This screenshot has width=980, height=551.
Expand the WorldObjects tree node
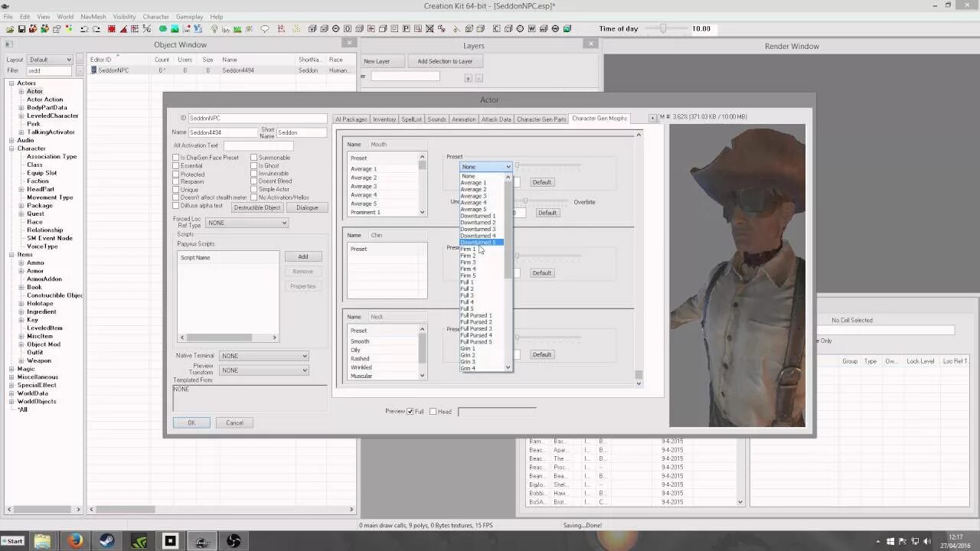click(x=13, y=401)
